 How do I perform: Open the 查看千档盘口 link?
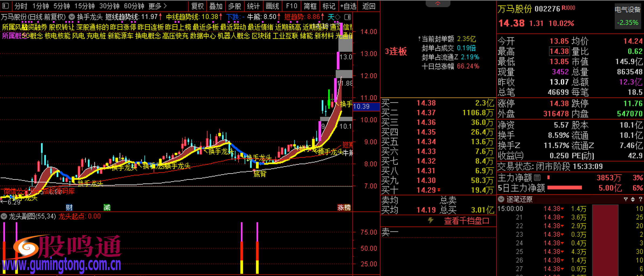(x=466, y=221)
